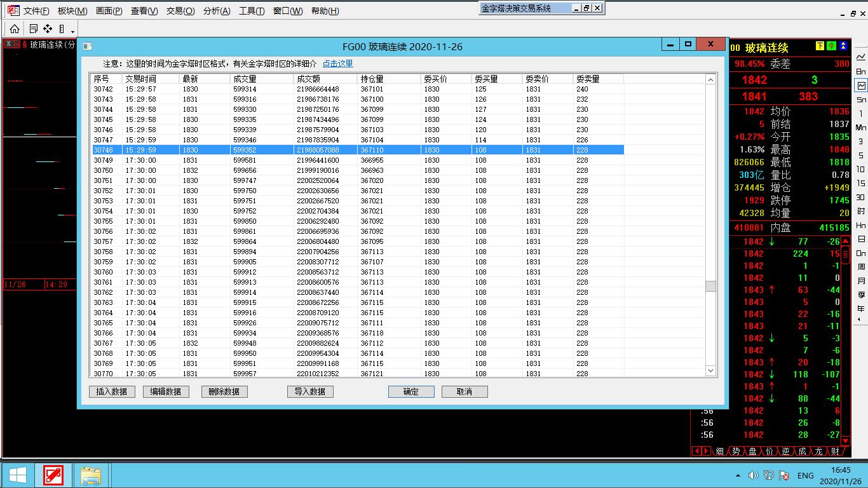The width and height of the screenshot is (868, 488).
Task: Open the 板块(M) menu
Action: pos(72,11)
